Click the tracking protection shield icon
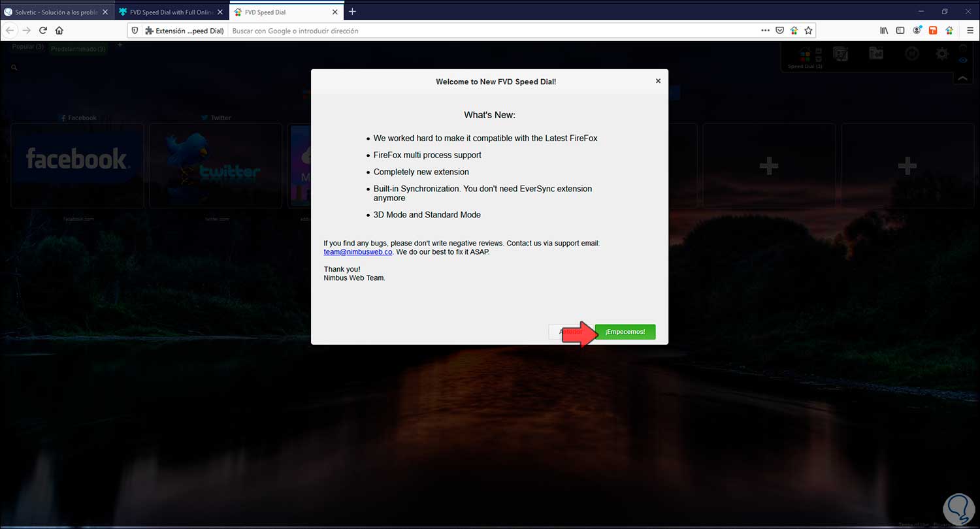 tap(135, 31)
